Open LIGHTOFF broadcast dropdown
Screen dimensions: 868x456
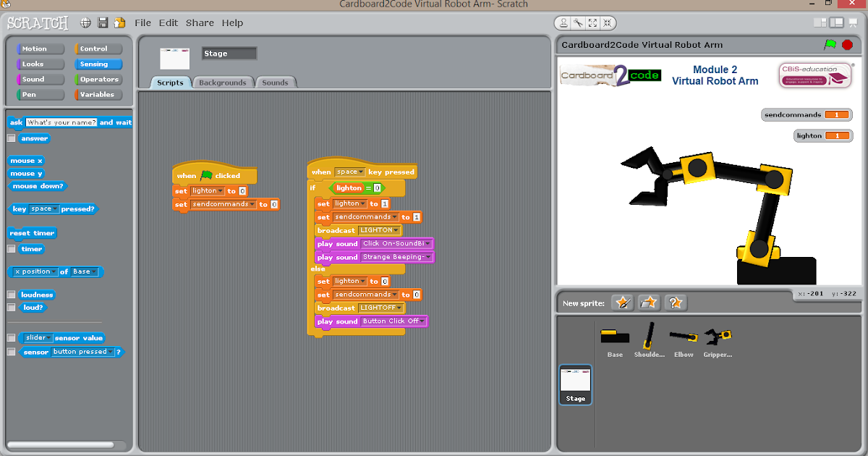[380, 308]
